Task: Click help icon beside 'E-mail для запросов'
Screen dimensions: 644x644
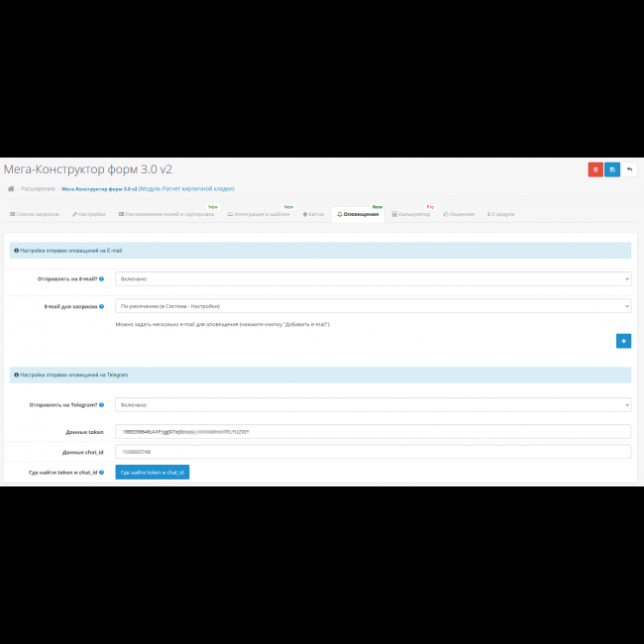Action: click(101, 306)
